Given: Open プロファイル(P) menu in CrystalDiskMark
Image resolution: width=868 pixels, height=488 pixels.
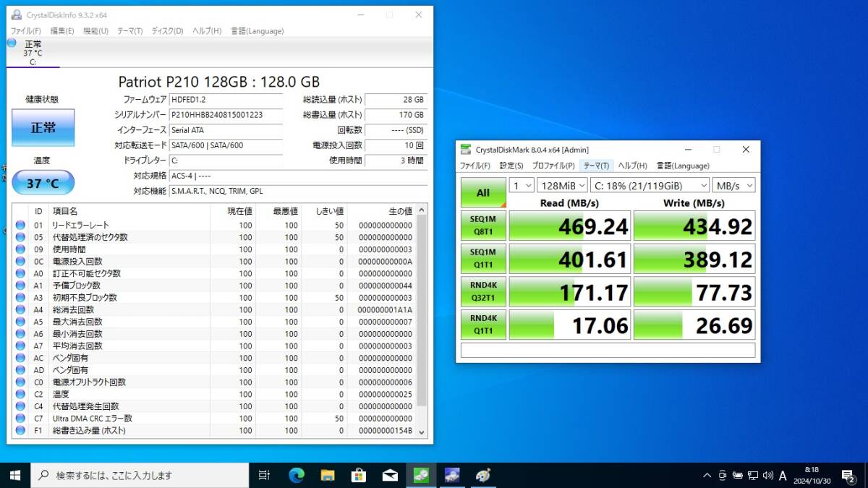Looking at the screenshot, I should 553,166.
